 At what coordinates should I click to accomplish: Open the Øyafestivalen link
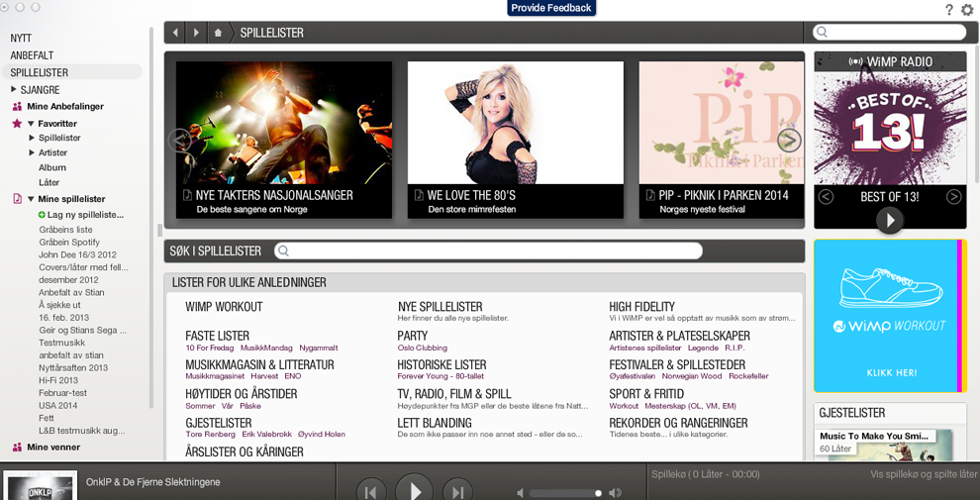click(633, 376)
